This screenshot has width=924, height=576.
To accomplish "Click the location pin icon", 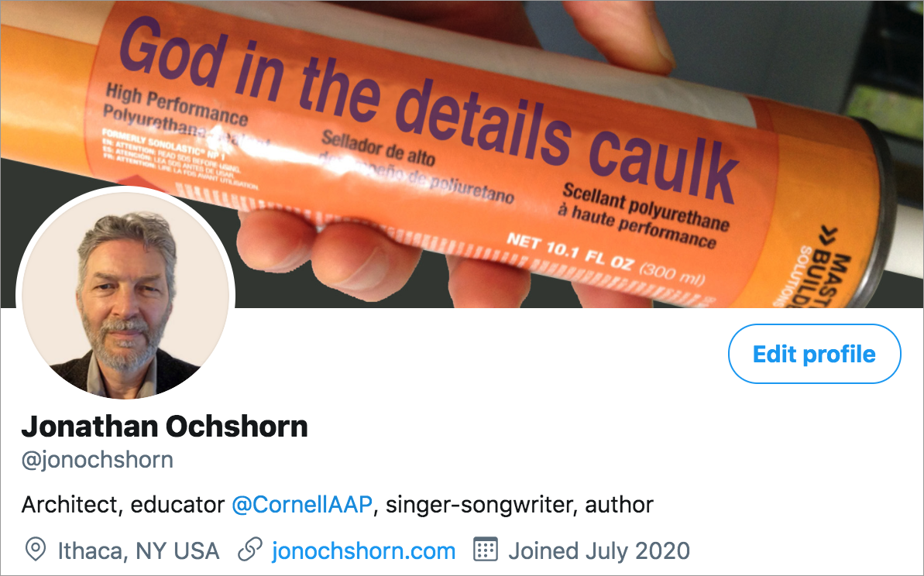I will click(36, 550).
